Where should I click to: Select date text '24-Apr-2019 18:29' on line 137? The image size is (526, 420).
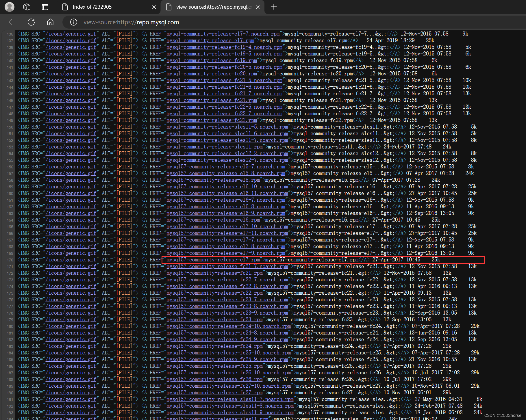click(x=390, y=40)
